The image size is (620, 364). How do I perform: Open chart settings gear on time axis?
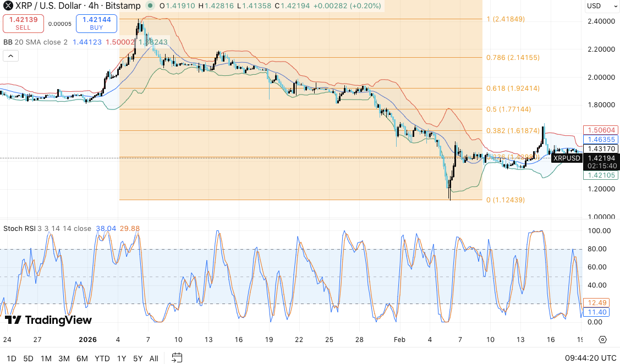tap(602, 339)
